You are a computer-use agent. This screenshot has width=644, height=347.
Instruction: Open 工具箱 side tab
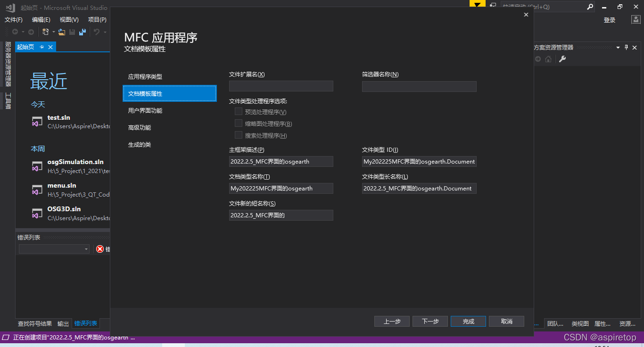(8, 101)
